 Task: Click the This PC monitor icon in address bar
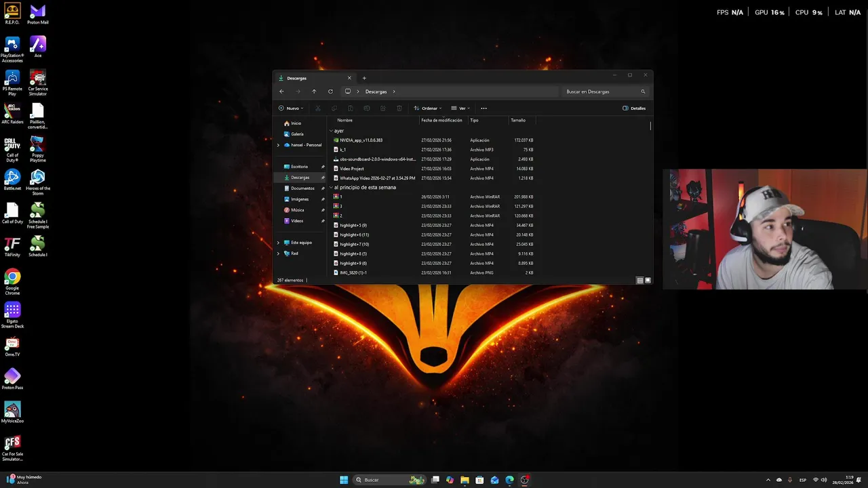click(x=348, y=91)
